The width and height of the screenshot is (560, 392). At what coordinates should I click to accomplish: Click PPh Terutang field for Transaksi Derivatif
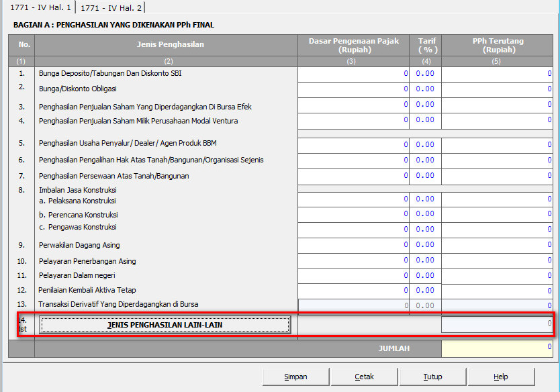pos(497,306)
